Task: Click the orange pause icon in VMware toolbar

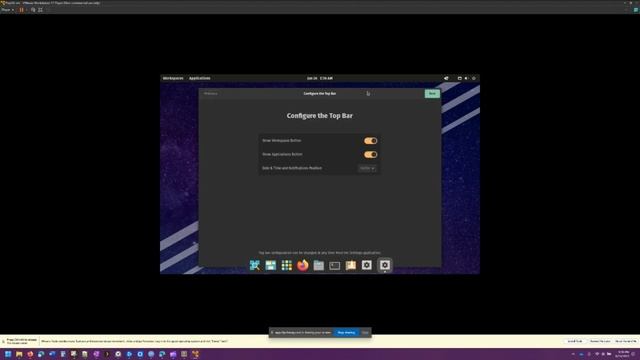Action: 21,10
